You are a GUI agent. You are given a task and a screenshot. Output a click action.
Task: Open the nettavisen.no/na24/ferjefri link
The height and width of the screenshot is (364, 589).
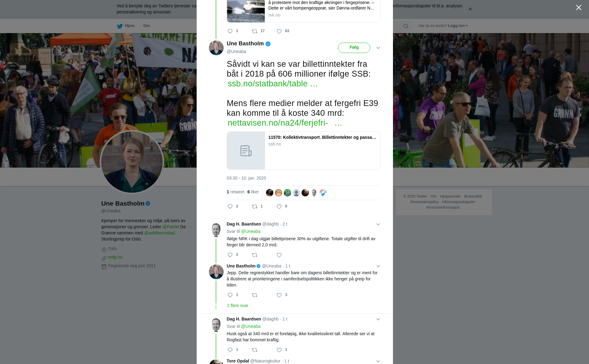(x=285, y=123)
